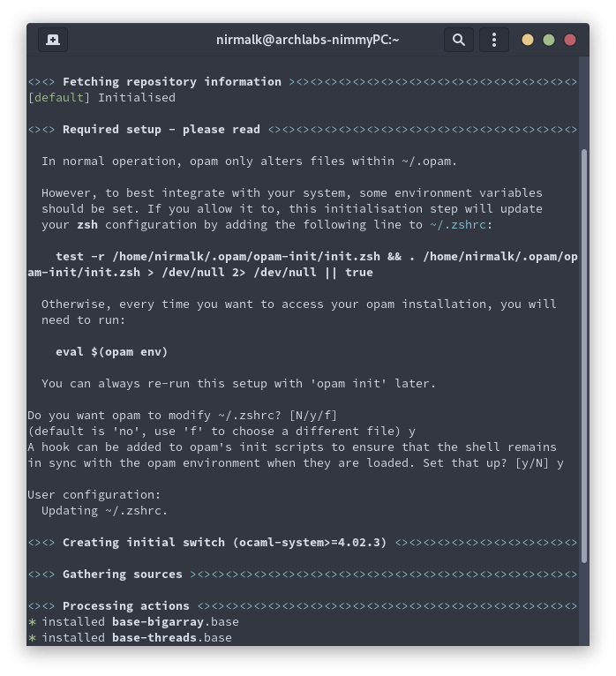
Task: Open the terminal search tool
Action: pyautogui.click(x=459, y=40)
